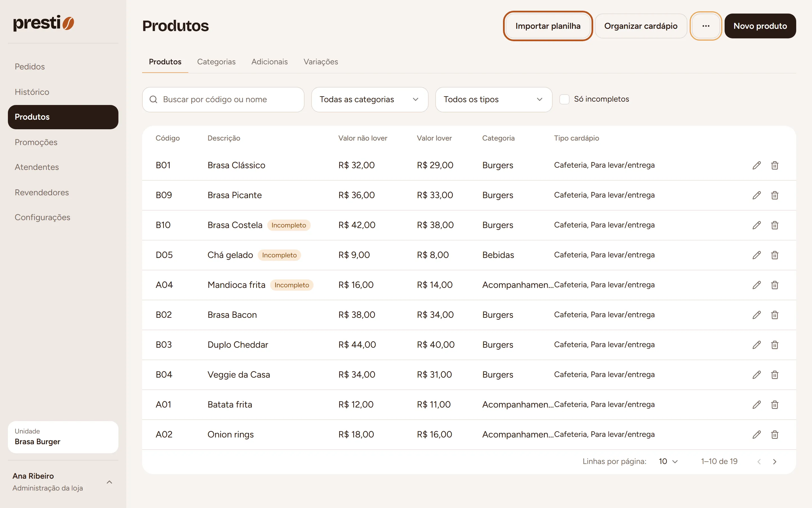
Task: Open Pedidos in the sidebar
Action: [x=63, y=67]
